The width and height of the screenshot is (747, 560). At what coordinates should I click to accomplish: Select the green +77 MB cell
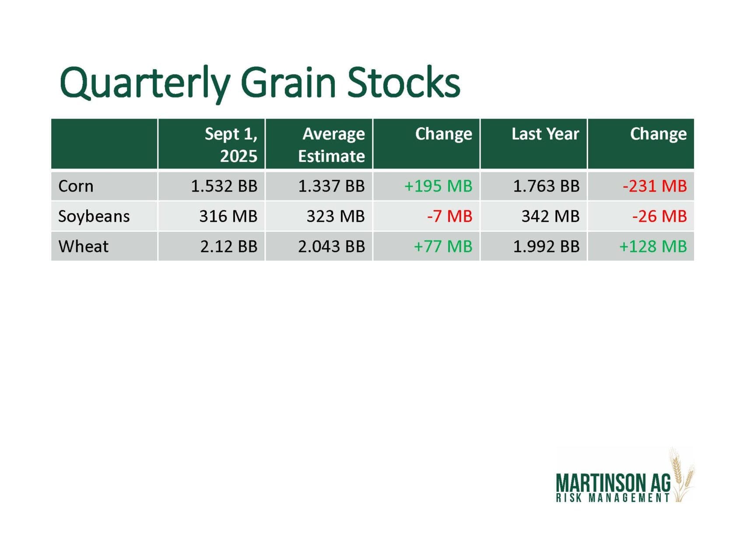(443, 247)
